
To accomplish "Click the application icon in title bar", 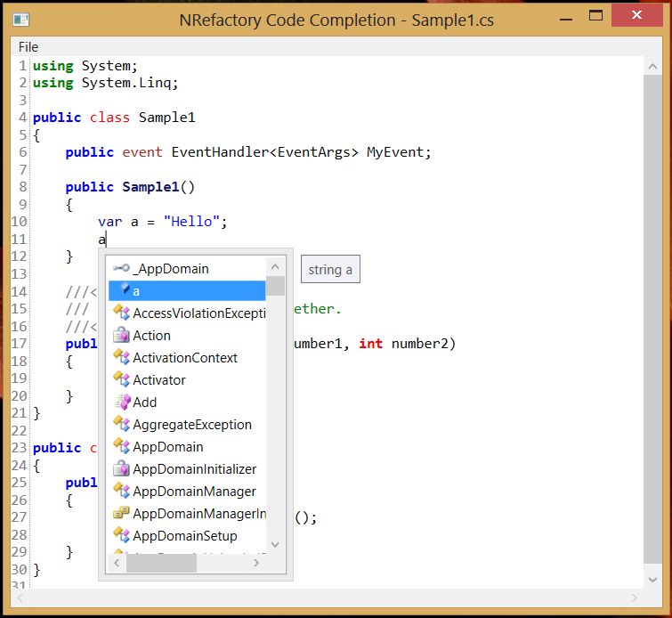I will tap(20, 20).
